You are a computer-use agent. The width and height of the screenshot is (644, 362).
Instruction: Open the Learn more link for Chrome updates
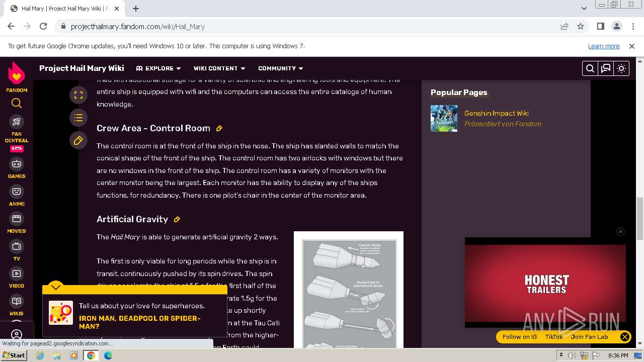[604, 46]
